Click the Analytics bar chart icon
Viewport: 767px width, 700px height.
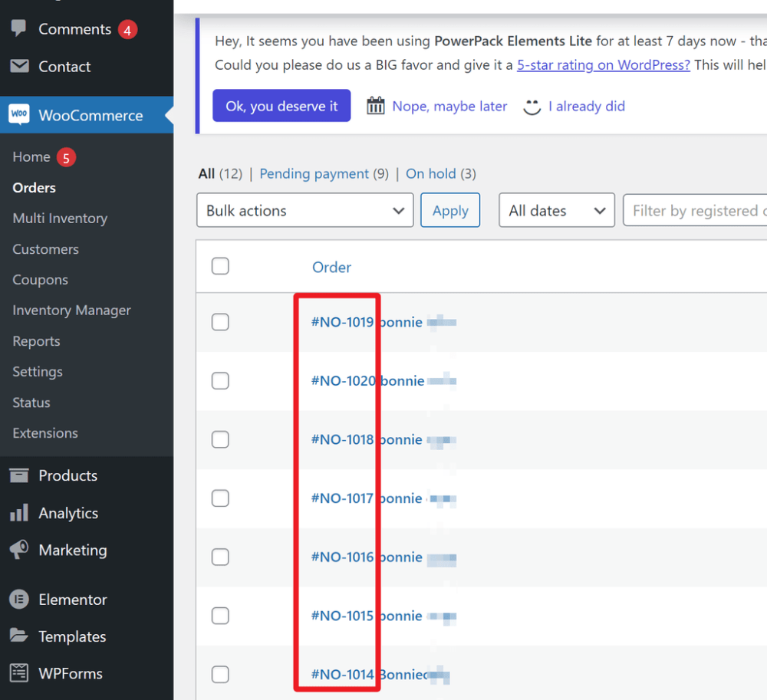tap(19, 512)
